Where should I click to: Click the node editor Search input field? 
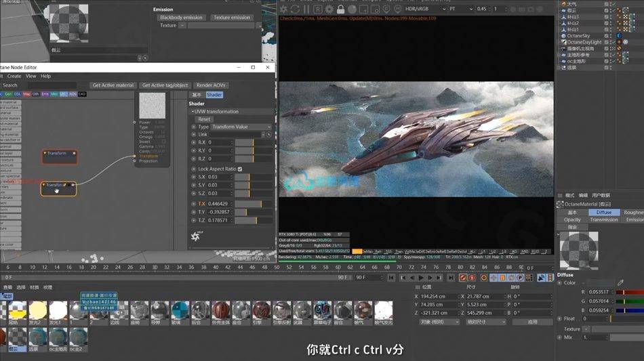pos(52,85)
